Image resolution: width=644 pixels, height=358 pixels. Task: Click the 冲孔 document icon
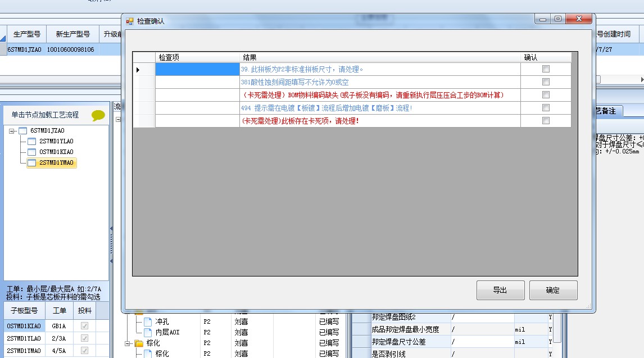(x=148, y=321)
